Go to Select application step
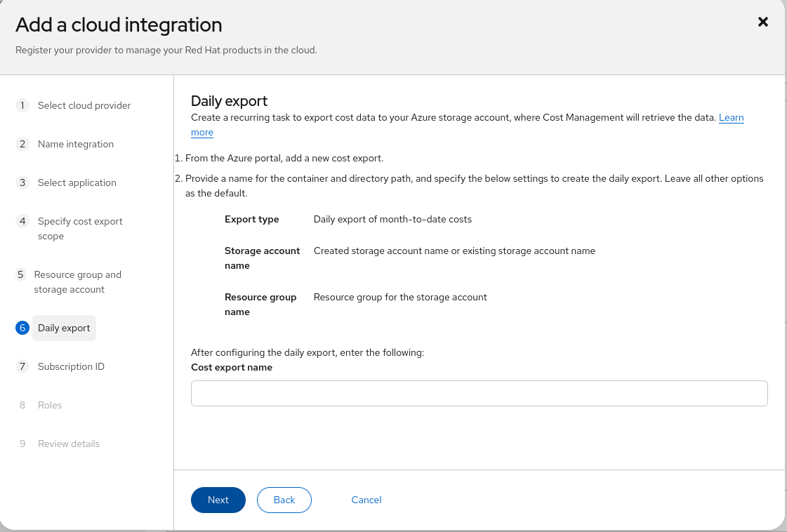 (x=77, y=182)
